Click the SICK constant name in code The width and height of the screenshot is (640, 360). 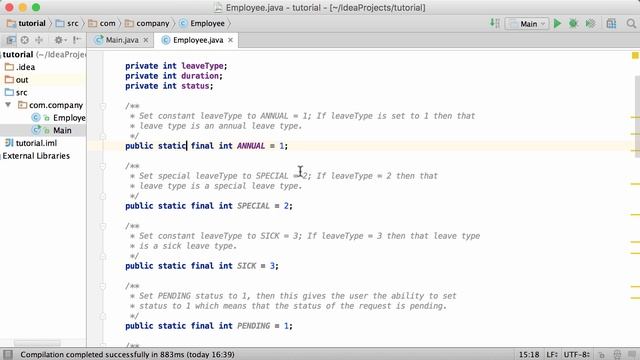[x=246, y=266]
